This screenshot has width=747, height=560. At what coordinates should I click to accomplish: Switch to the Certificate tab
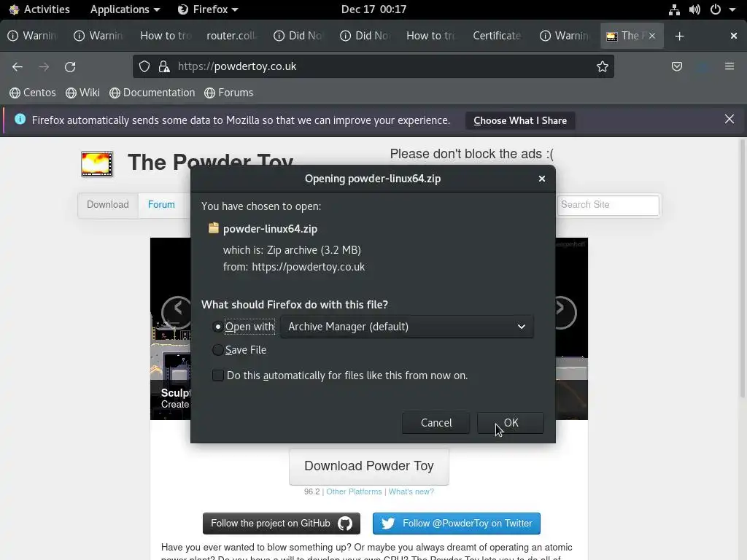[498, 36]
